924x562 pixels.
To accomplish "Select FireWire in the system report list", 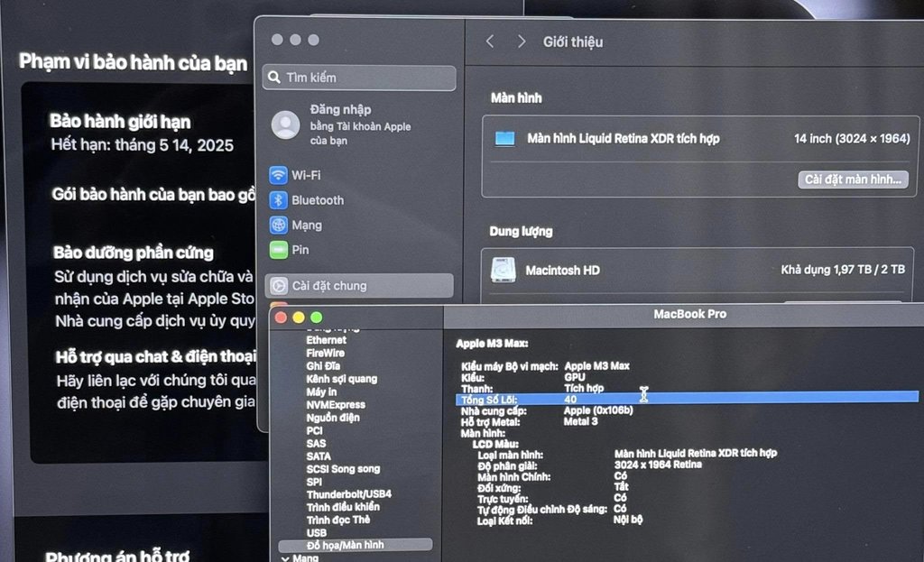I will click(325, 353).
